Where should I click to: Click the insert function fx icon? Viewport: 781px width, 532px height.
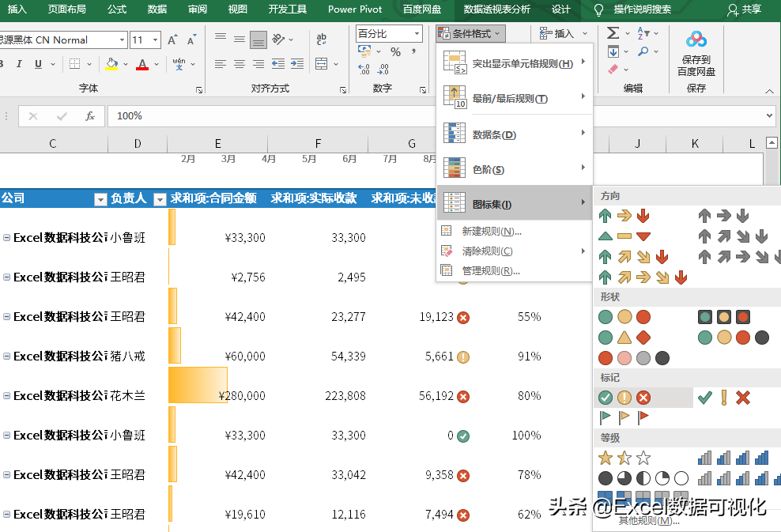point(89,116)
